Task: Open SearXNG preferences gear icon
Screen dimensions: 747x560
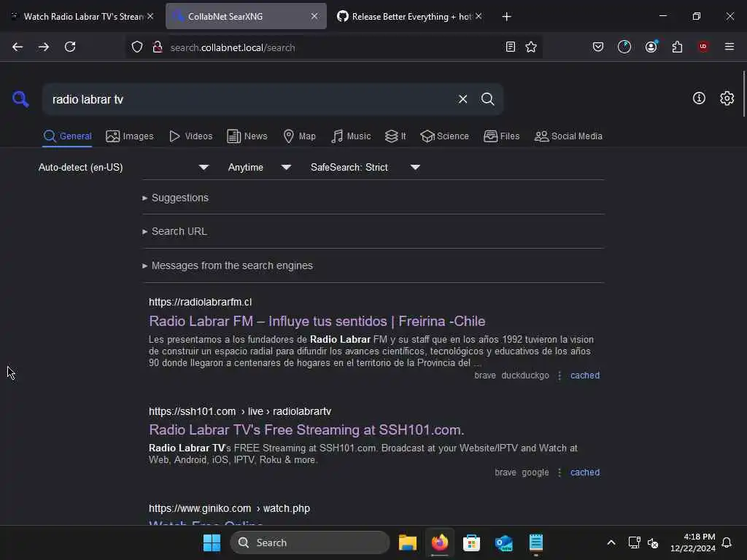Action: click(727, 98)
